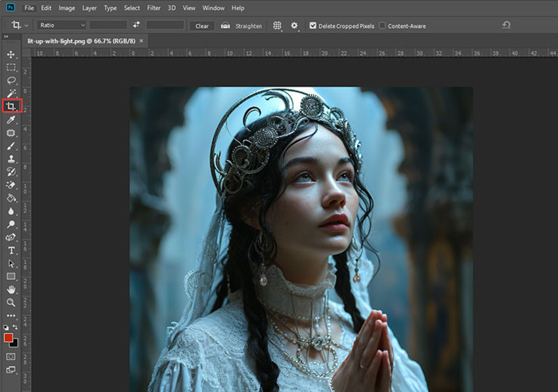The height and width of the screenshot is (392, 558).
Task: Reset the crop box with undo arrow
Action: (506, 25)
